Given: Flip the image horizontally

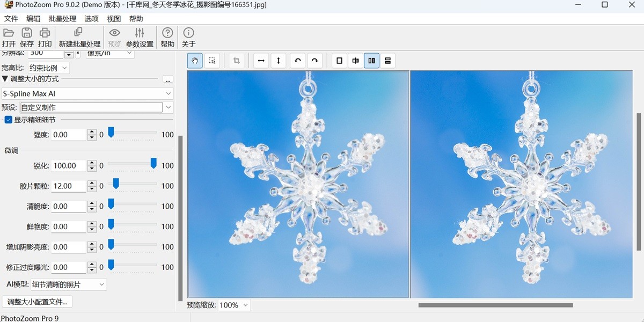Looking at the screenshot, I should click(261, 61).
